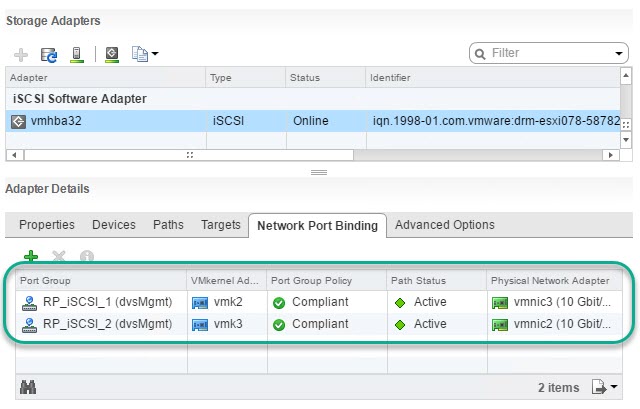640x409 pixels.
Task: Open the Devices tab
Action: (114, 225)
